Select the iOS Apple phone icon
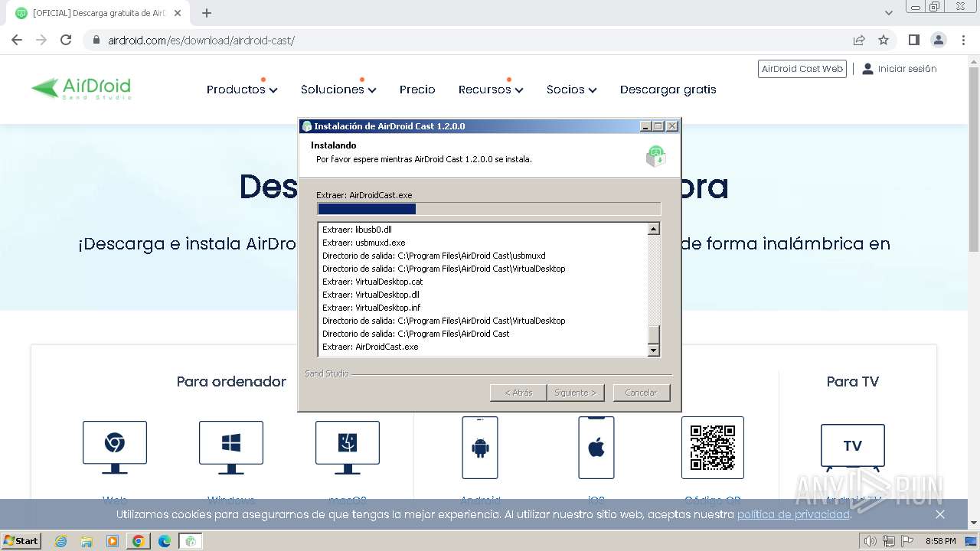This screenshot has width=980, height=551. 596,448
